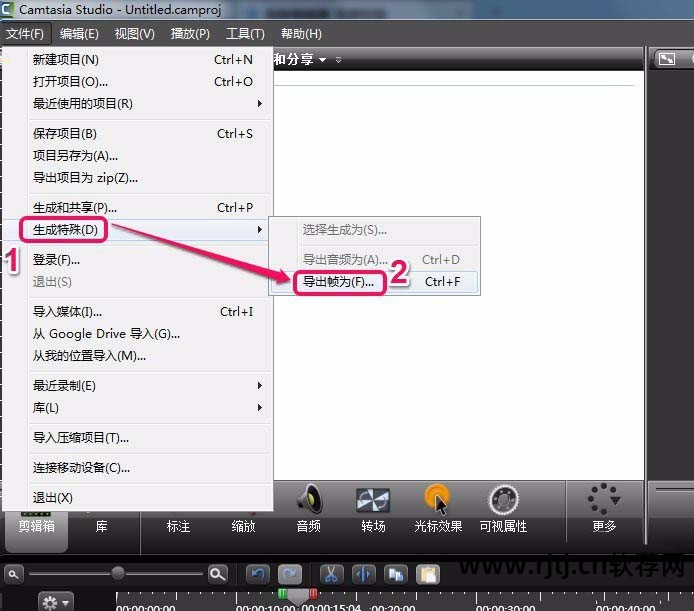Open the 帮助(H) menu
The width and height of the screenshot is (694, 611).
pos(301,34)
